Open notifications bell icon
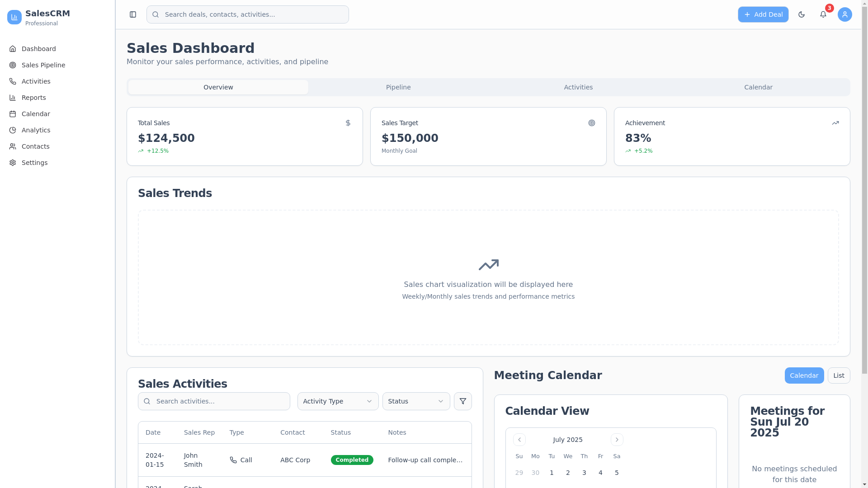The height and width of the screenshot is (488, 868). tap(823, 14)
